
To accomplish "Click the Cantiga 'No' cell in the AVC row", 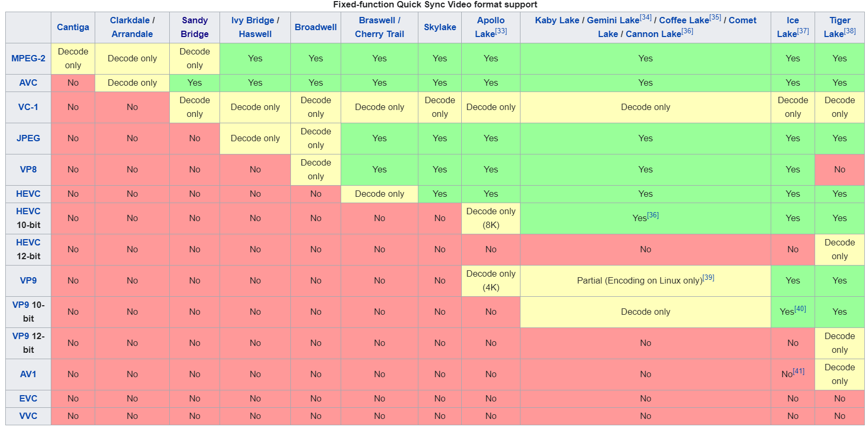I will 73,83.
